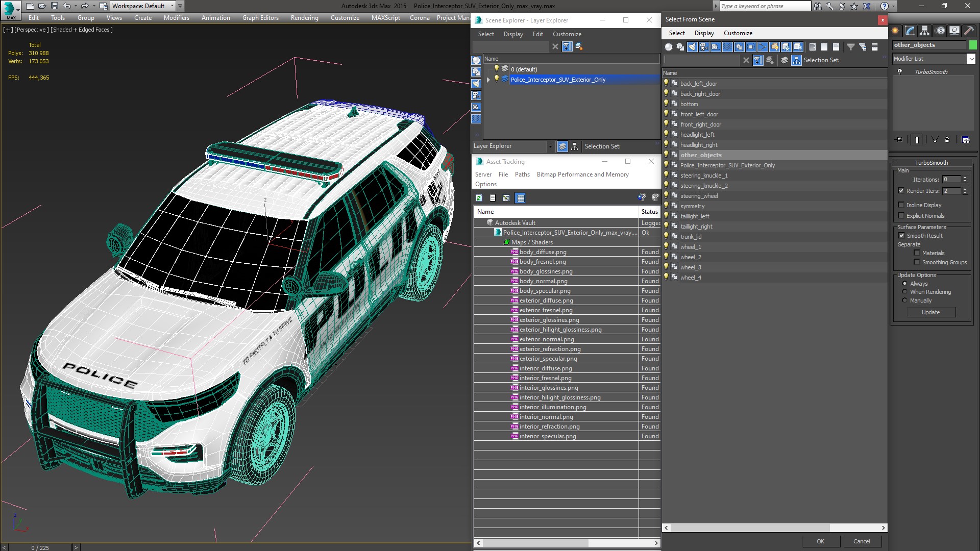Select the Always update radio button
Image resolution: width=980 pixels, height=551 pixels.
pos(904,284)
